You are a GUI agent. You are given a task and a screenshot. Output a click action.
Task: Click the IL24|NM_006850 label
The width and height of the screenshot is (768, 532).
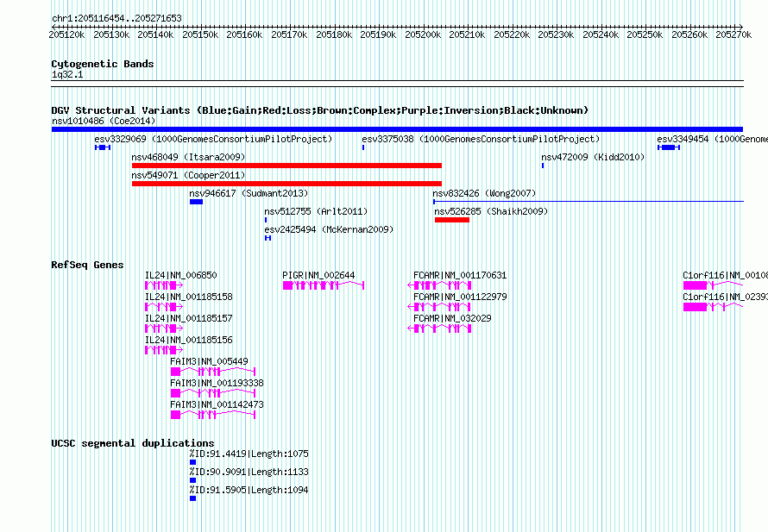[180, 275]
